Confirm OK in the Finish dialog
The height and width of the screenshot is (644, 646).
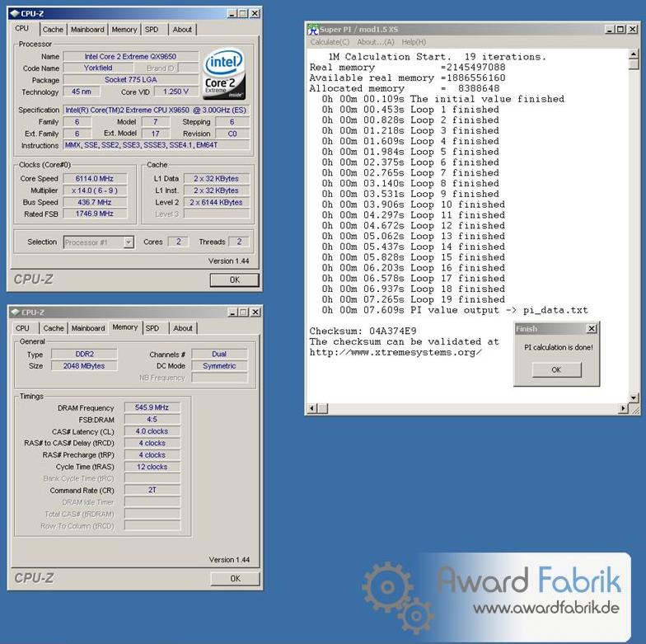click(x=556, y=369)
